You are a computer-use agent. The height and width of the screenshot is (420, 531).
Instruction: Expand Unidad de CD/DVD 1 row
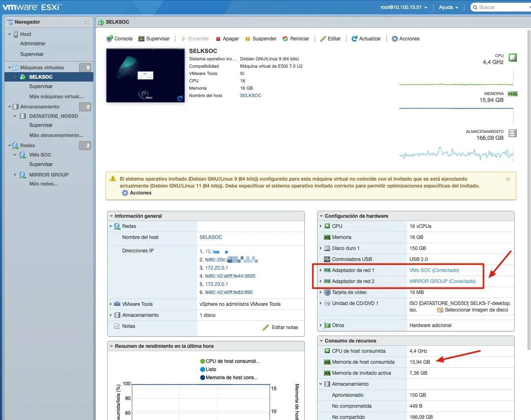click(321, 303)
